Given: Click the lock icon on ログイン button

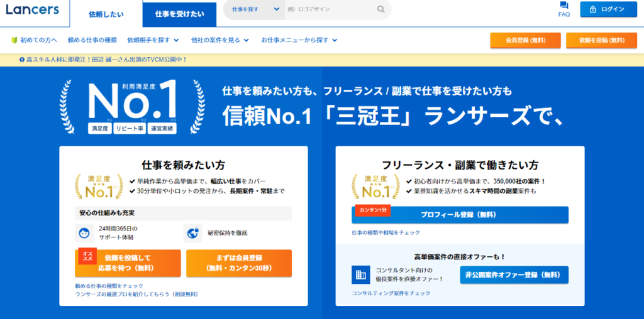Looking at the screenshot, I should 592,9.
